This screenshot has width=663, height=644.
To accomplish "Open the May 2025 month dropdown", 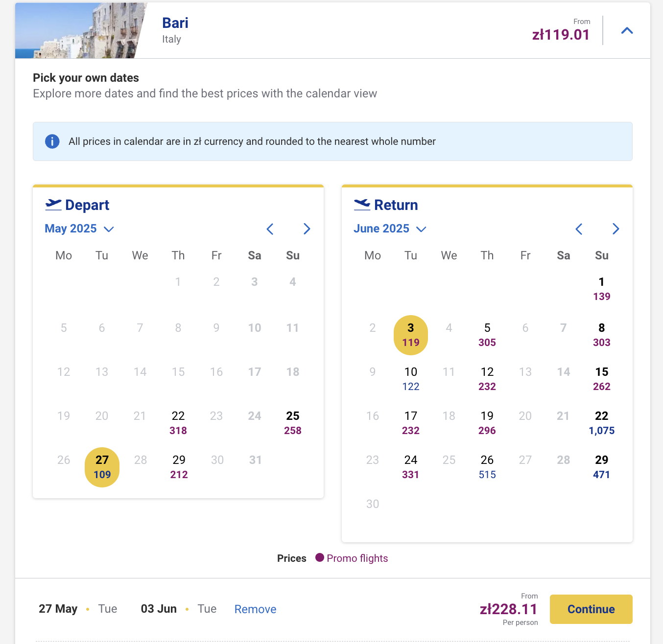I will 79,229.
